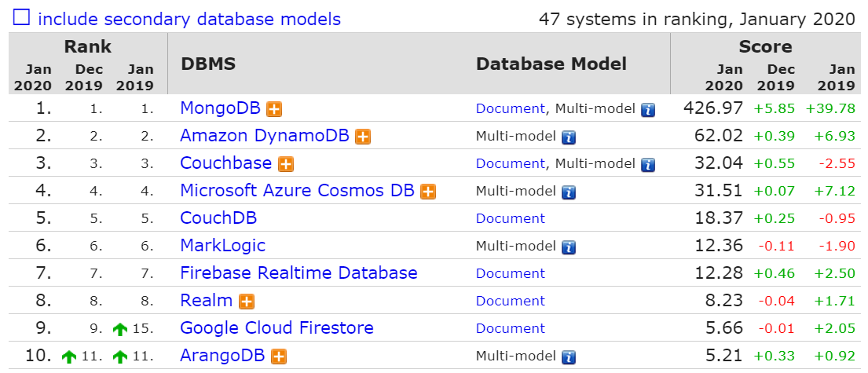Click the orange plus icon beside ArangoDB

(x=278, y=357)
